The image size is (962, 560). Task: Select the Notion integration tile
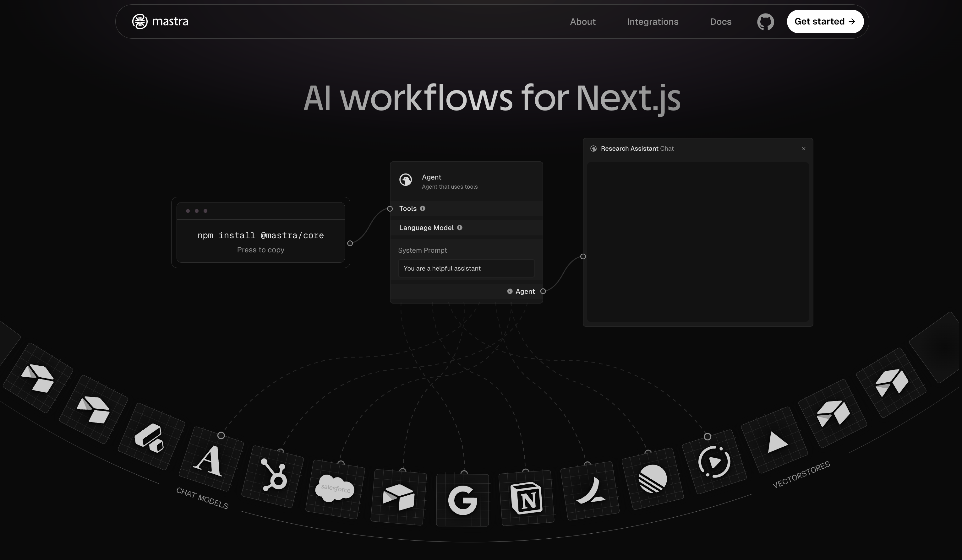(x=527, y=498)
